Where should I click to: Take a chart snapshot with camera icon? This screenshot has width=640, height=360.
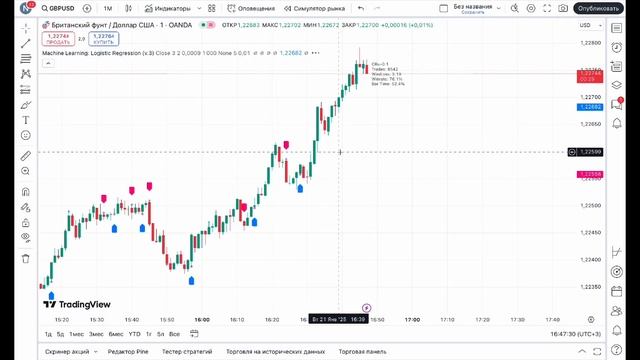point(563,8)
